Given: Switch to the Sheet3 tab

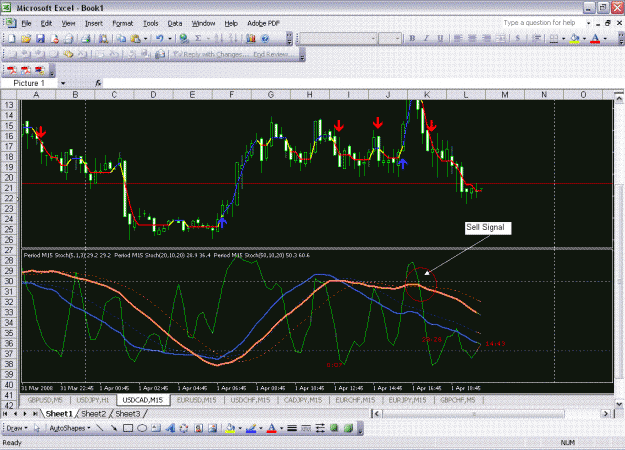Looking at the screenshot, I should click(128, 414).
